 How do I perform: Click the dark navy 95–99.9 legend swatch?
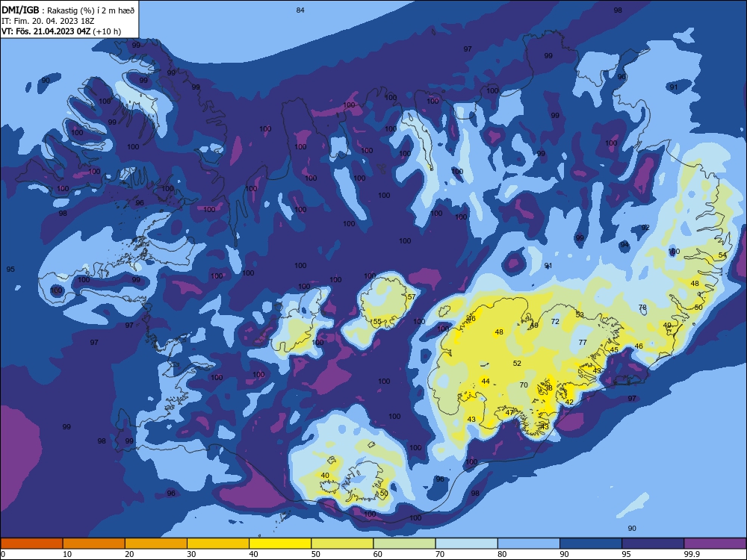(x=653, y=544)
